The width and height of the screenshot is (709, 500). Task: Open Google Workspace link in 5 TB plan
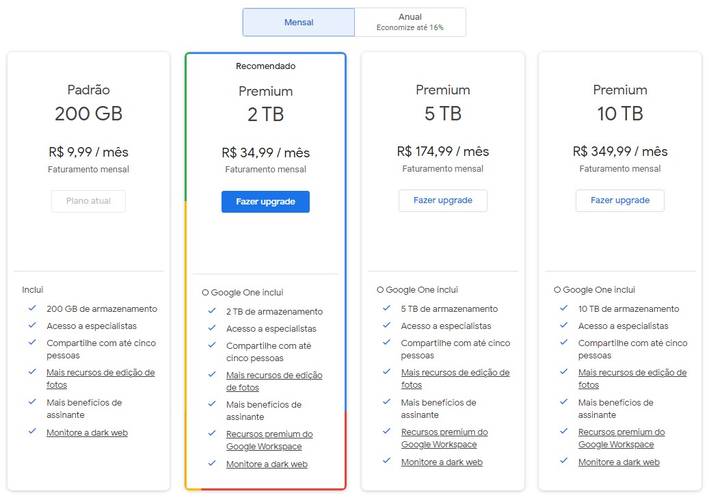pos(444,438)
